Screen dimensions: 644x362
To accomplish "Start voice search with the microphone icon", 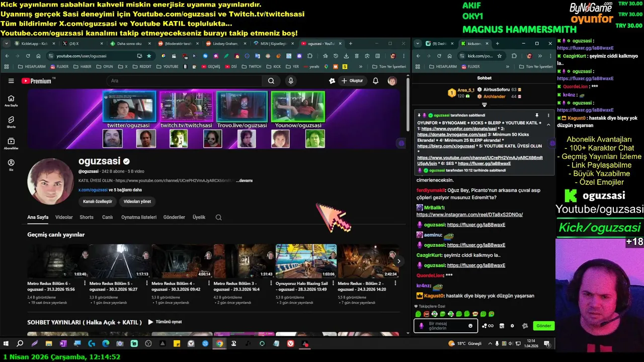I will pos(291,81).
